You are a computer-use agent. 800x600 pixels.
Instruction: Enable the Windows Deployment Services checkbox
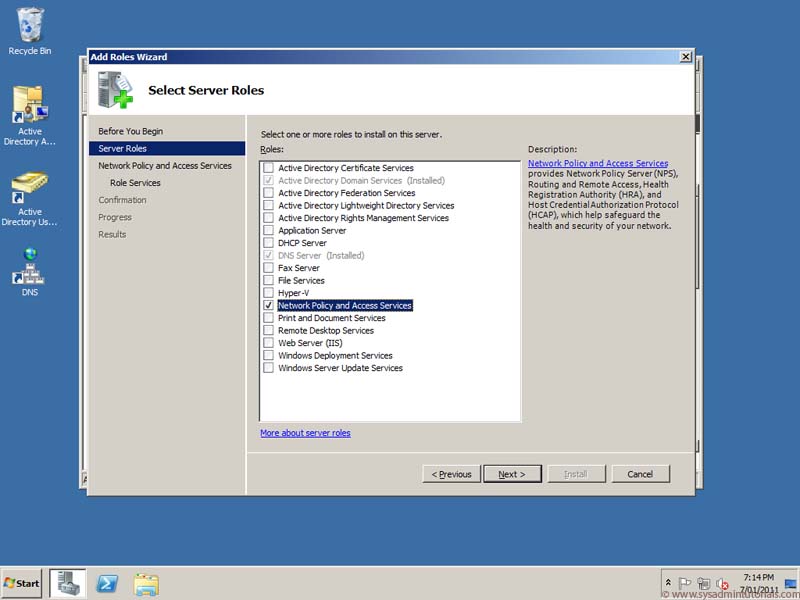click(268, 356)
